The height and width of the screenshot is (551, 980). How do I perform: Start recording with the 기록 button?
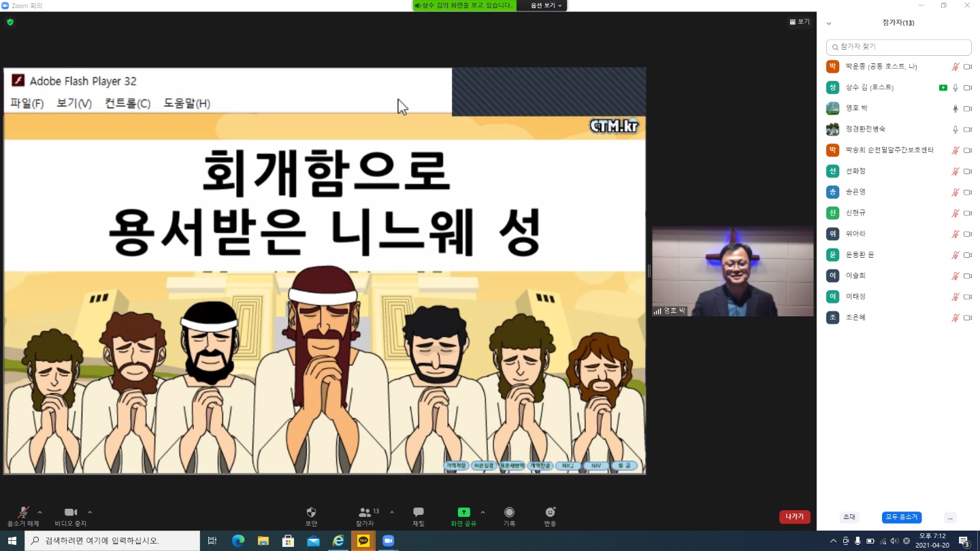click(509, 516)
